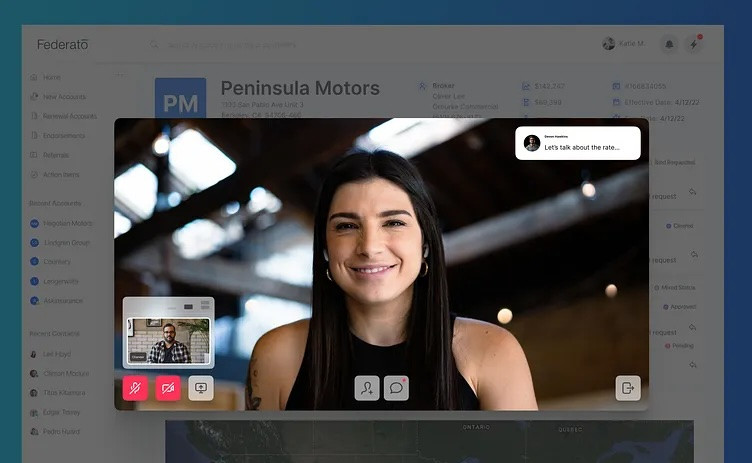This screenshot has height=463, width=752.
Task: Click the Endorsements document icon
Action: (x=34, y=136)
